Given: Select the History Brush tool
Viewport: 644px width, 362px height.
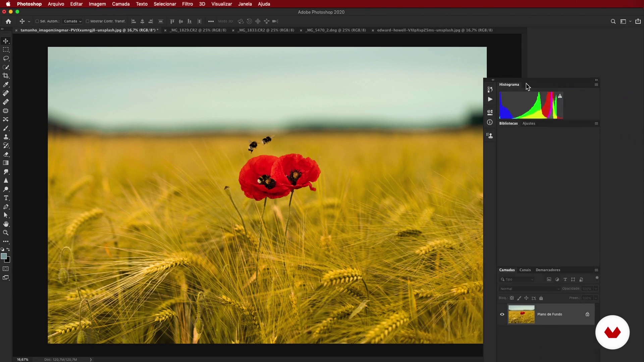Looking at the screenshot, I should (x=6, y=145).
